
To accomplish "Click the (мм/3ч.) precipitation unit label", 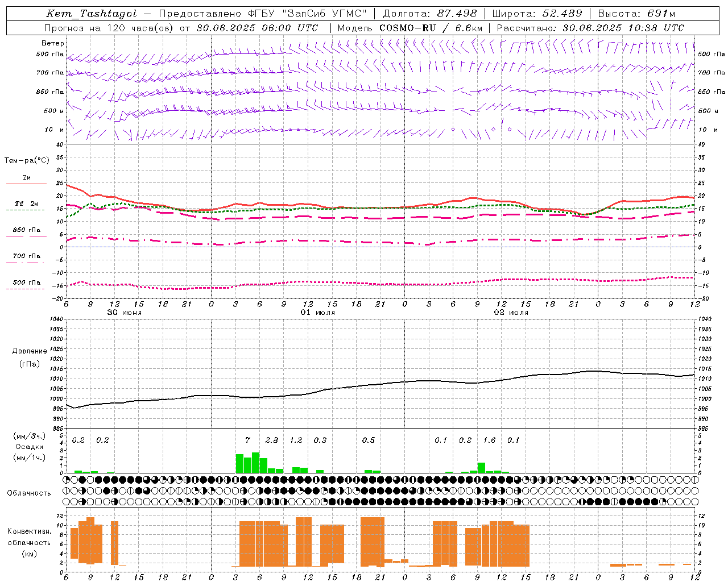I will [30, 436].
